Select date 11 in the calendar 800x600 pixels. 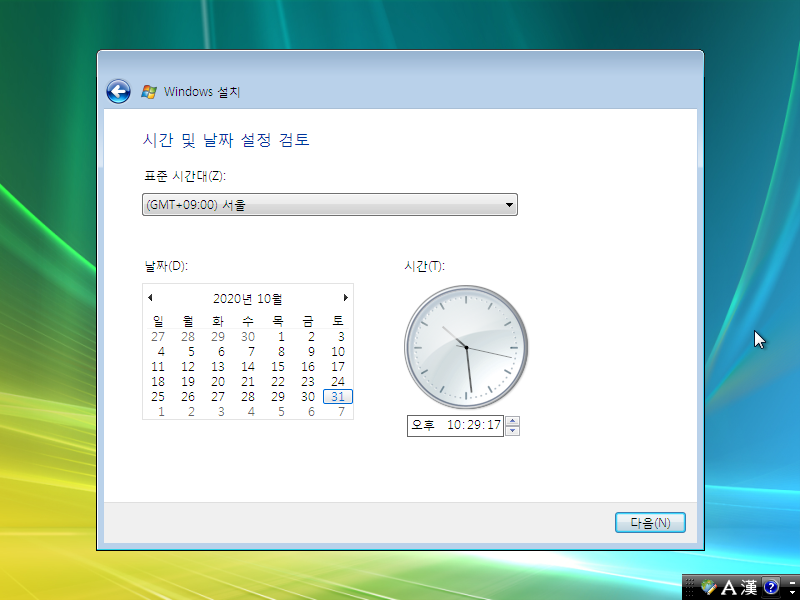(158, 367)
